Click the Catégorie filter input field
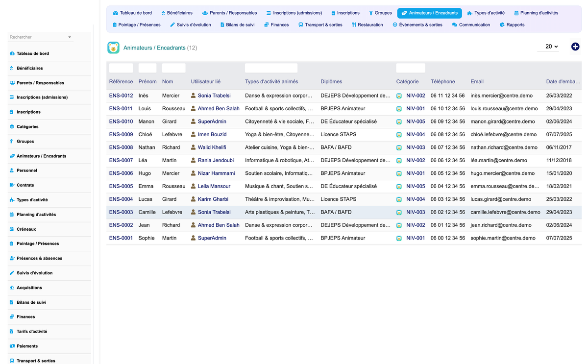 (411, 68)
